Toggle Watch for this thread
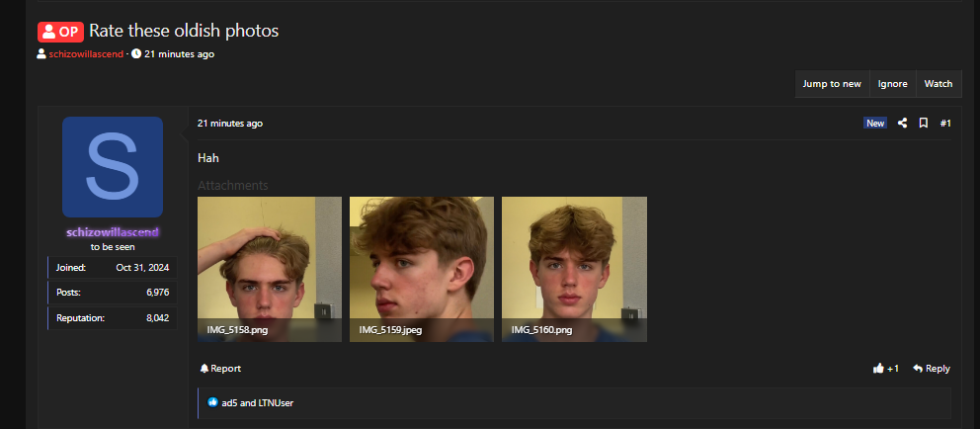Image resolution: width=980 pixels, height=429 pixels. click(x=939, y=84)
